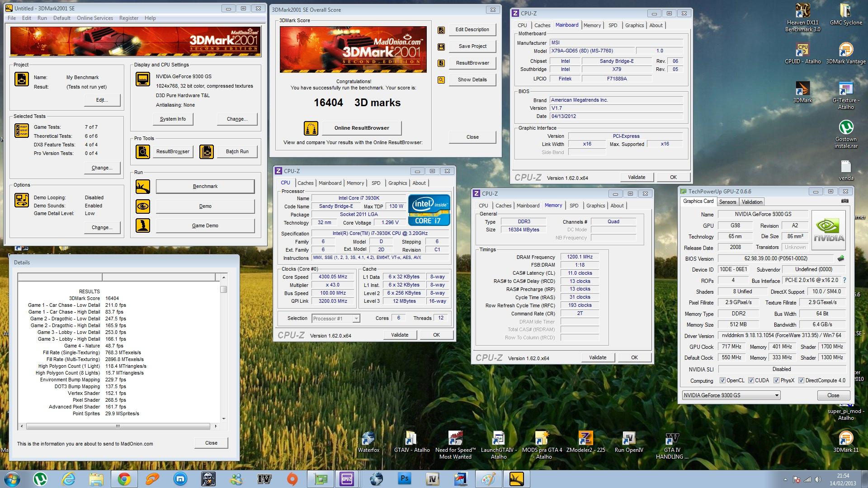Click the System Info button
Screen dimensions: 868x488
(x=173, y=119)
